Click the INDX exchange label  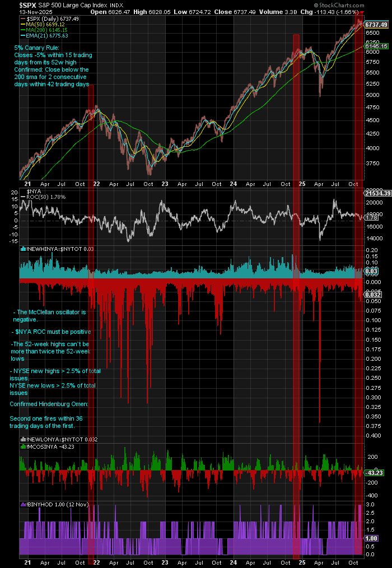[x=115, y=6]
